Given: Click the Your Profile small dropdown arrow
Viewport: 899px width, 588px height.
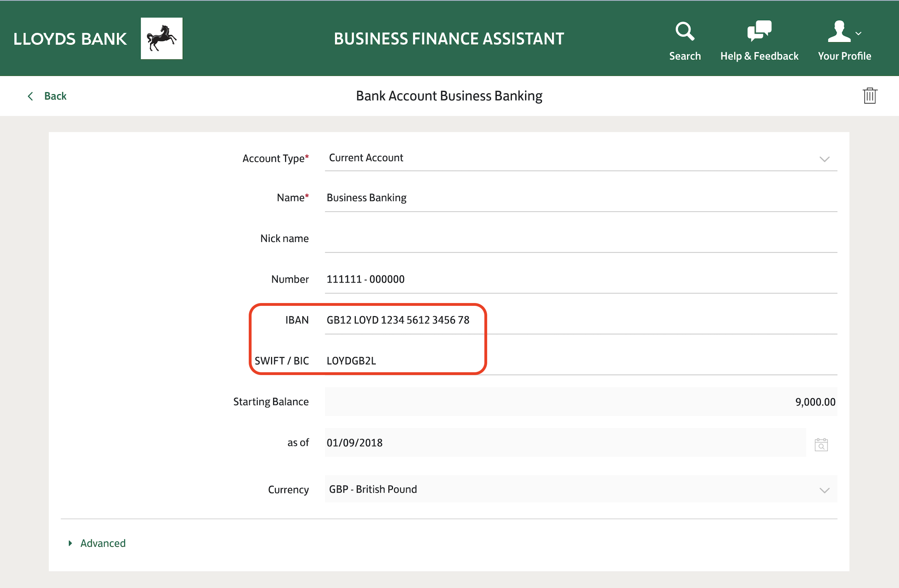Looking at the screenshot, I should point(859,34).
